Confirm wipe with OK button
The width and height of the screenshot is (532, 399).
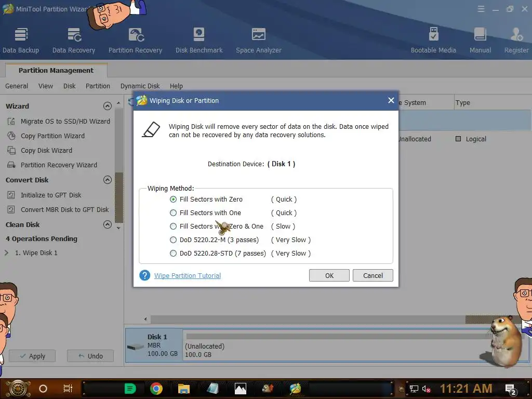(329, 275)
